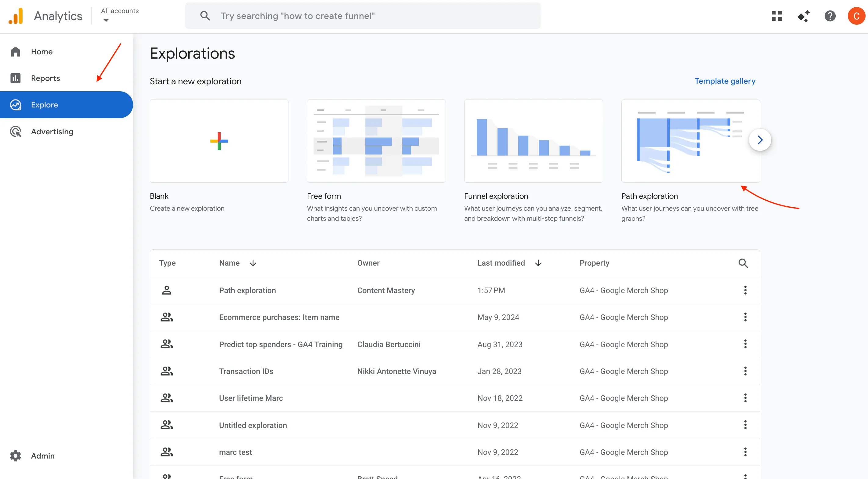Click the table search magnifier icon

click(743, 263)
